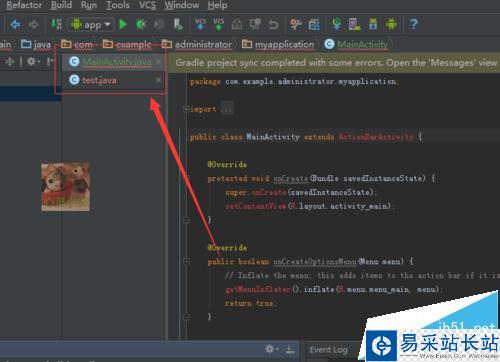Navigate back with the blue left arrow
This screenshot has height=362, width=500.
coord(15,24)
